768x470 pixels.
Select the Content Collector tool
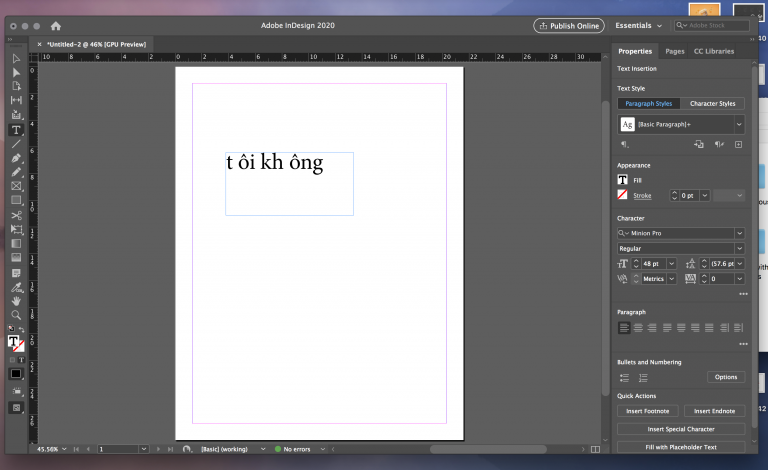coord(16,115)
